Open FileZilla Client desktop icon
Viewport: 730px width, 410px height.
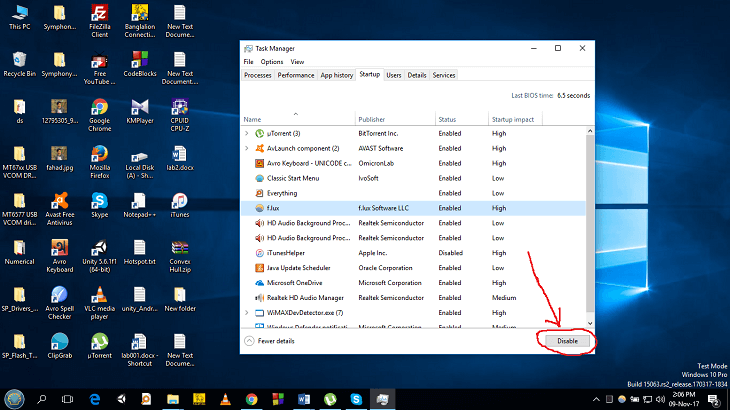pos(99,15)
